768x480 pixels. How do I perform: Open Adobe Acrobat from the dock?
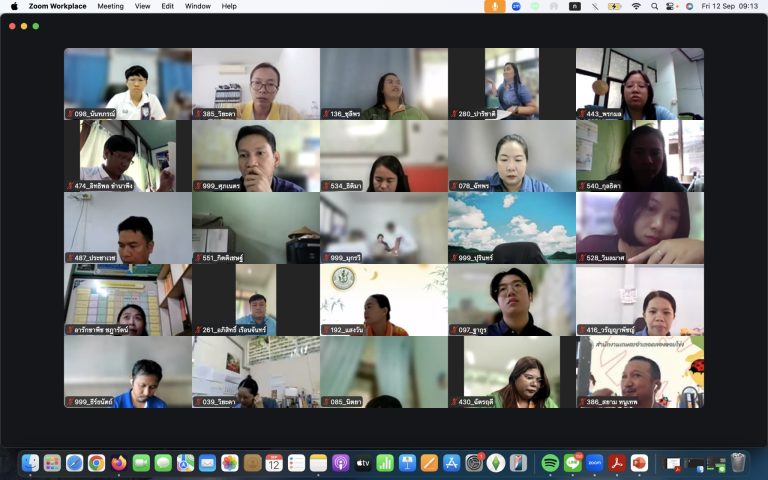pyautogui.click(x=617, y=463)
